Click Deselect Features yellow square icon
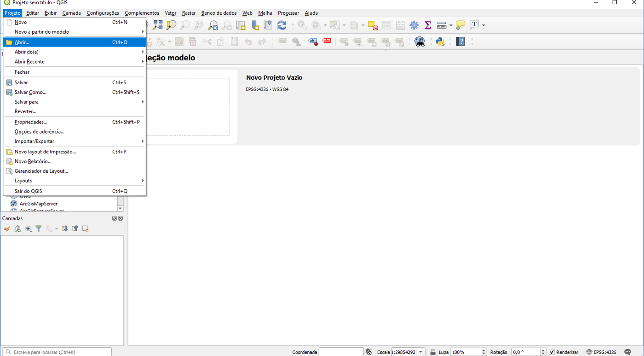Viewport: 644px width, 356px height. coord(373,25)
